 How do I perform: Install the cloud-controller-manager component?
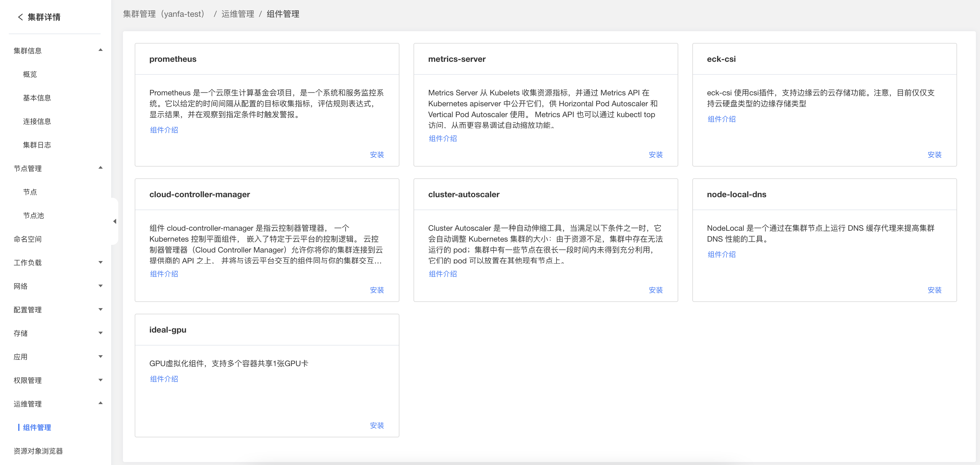click(377, 290)
